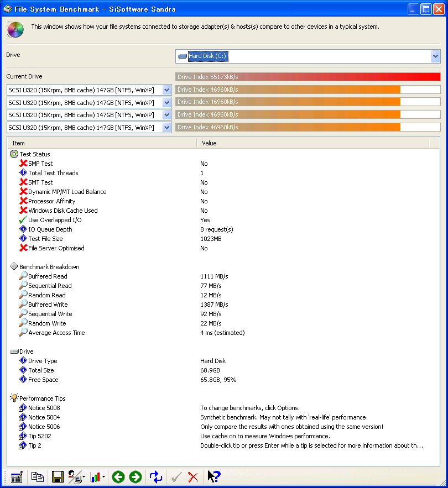Click the Hard Disk (C:) combo box field

(x=308, y=56)
